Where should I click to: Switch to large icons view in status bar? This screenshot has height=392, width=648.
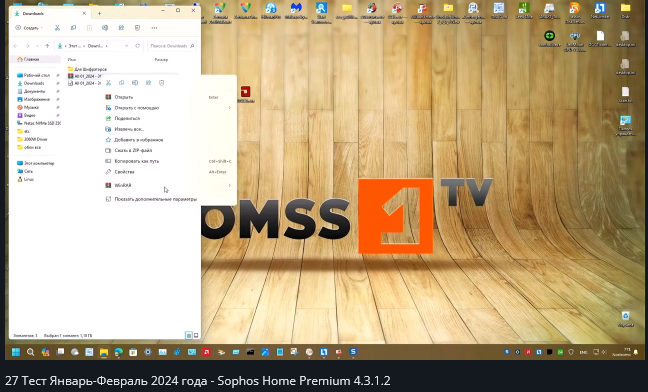tap(196, 335)
